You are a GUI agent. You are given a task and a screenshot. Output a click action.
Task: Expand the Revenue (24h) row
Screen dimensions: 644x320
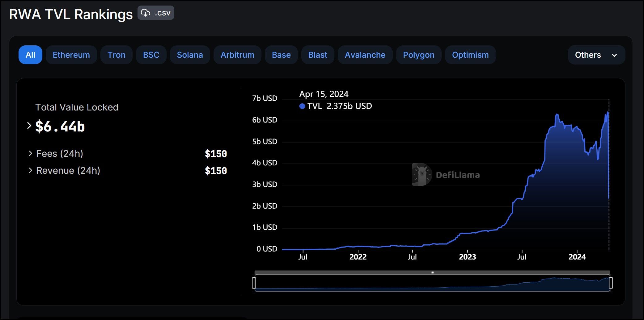(x=30, y=170)
